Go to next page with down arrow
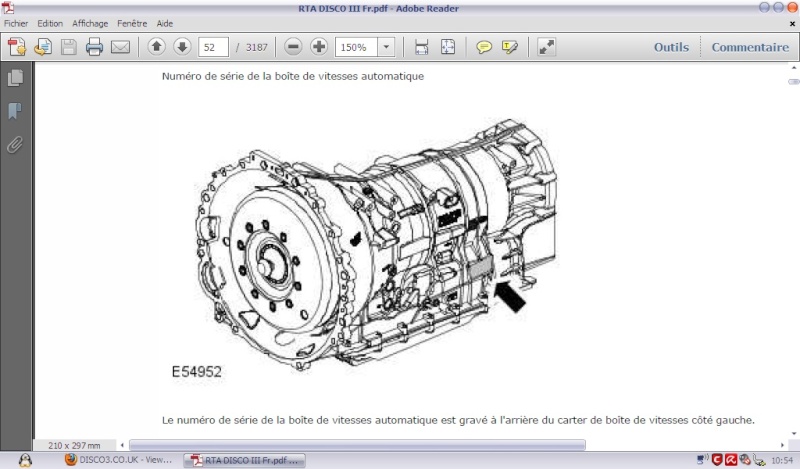800x469 pixels. 182,47
